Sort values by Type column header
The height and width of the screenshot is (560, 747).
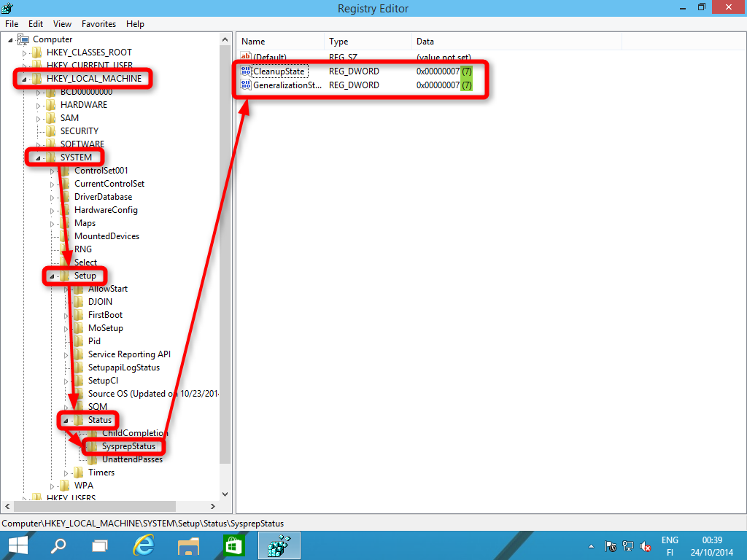[x=368, y=42]
